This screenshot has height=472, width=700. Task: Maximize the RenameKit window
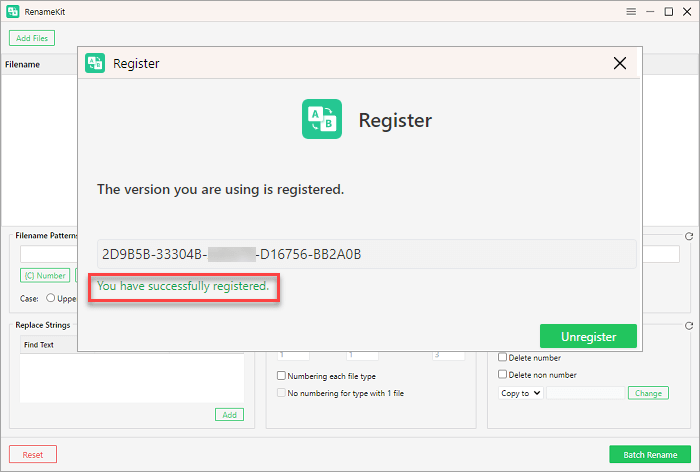pyautogui.click(x=668, y=12)
